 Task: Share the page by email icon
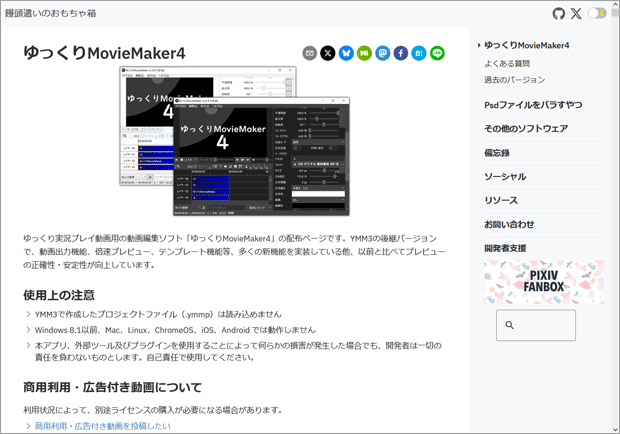310,53
